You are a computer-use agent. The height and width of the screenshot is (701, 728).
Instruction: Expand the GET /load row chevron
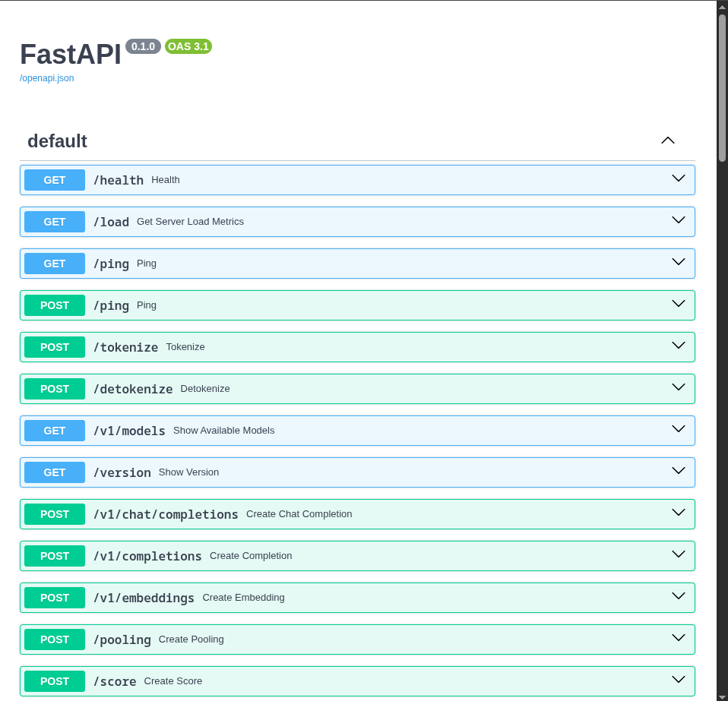[x=679, y=220]
